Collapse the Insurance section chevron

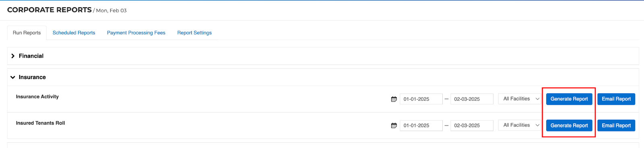pos(13,77)
